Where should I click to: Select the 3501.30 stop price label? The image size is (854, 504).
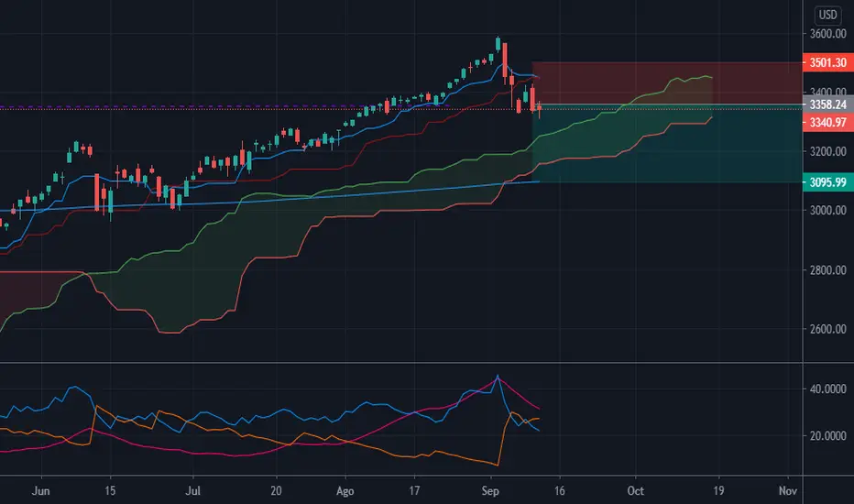click(827, 62)
